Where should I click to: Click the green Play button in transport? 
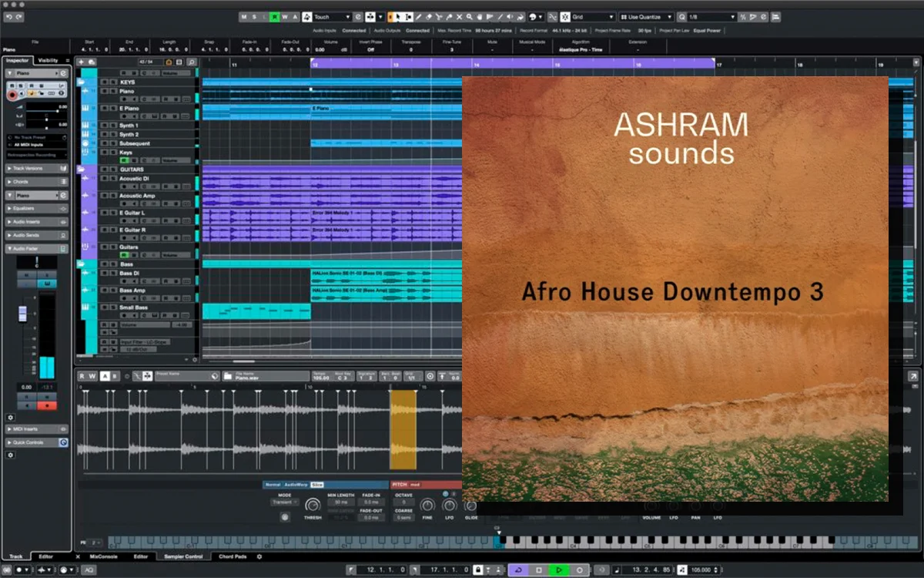tap(559, 570)
